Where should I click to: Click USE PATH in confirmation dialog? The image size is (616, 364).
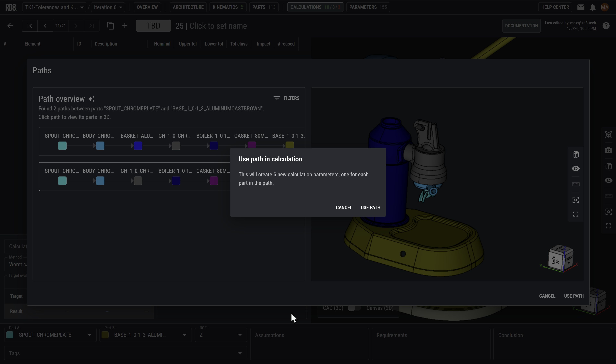tap(370, 208)
